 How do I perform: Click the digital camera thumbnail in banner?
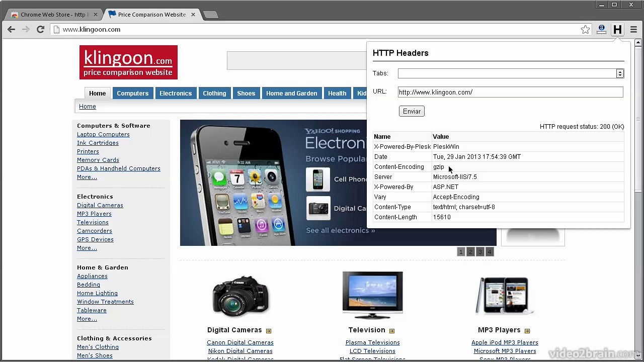coord(318,208)
